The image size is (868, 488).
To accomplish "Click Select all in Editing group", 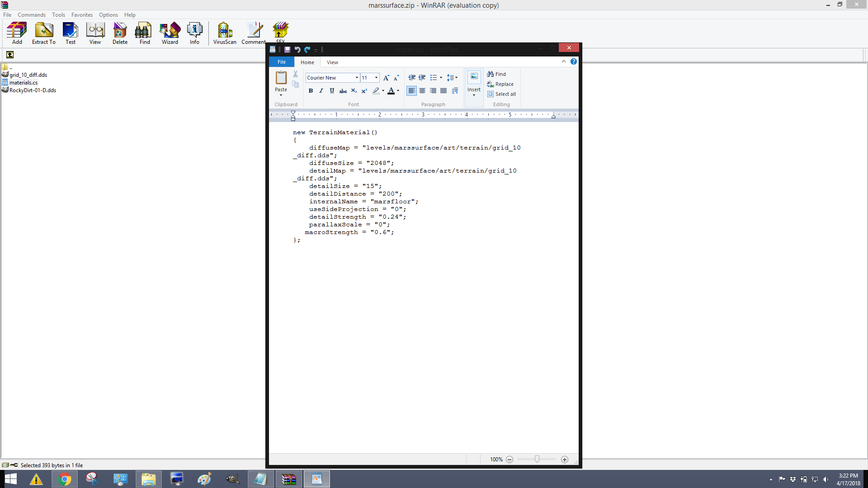I will coord(501,94).
